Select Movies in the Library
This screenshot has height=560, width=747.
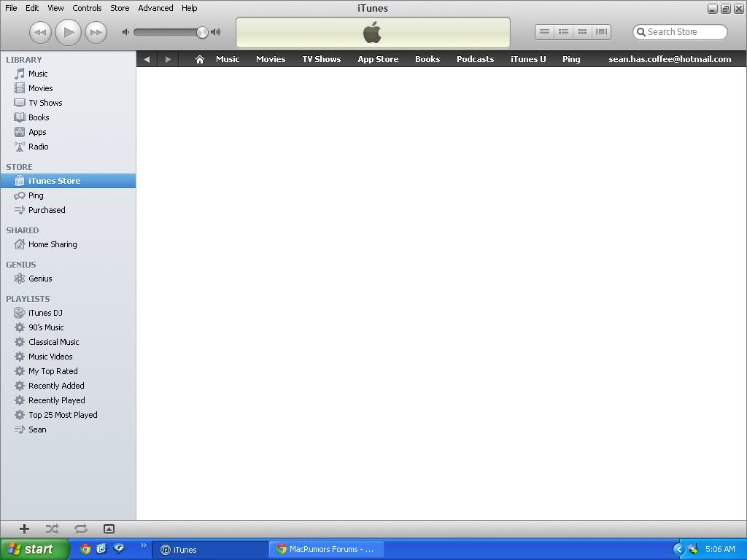[x=68, y=88]
